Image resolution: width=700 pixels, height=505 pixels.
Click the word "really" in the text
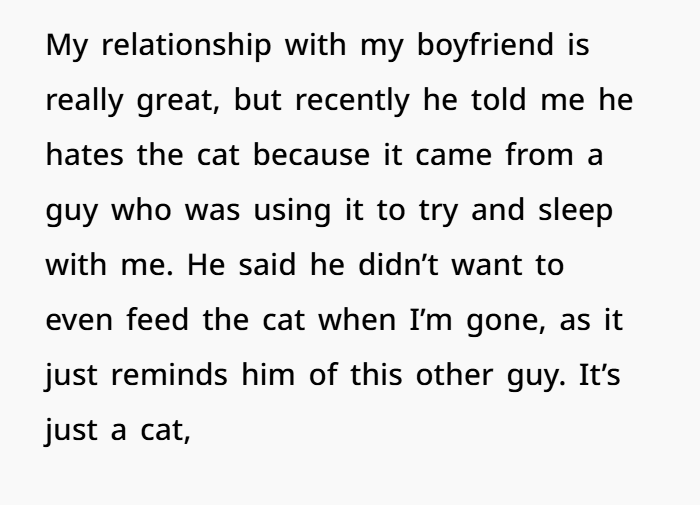(84, 100)
